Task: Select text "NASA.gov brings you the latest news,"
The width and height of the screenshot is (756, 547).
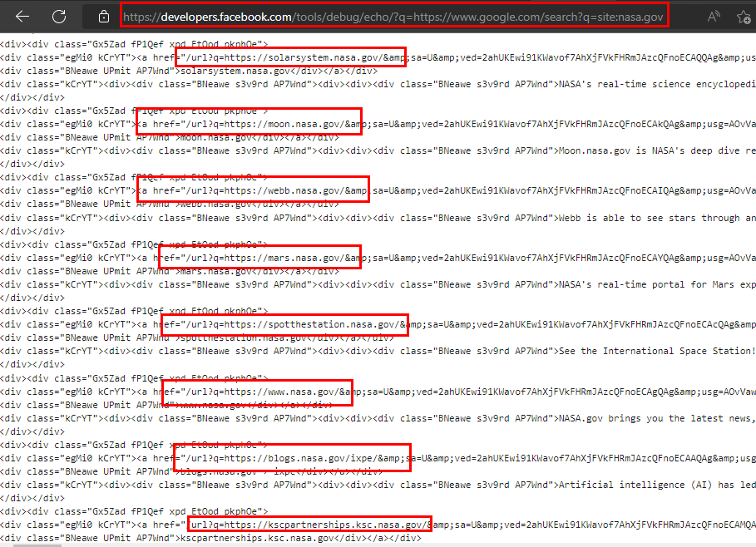Action: pos(657,418)
